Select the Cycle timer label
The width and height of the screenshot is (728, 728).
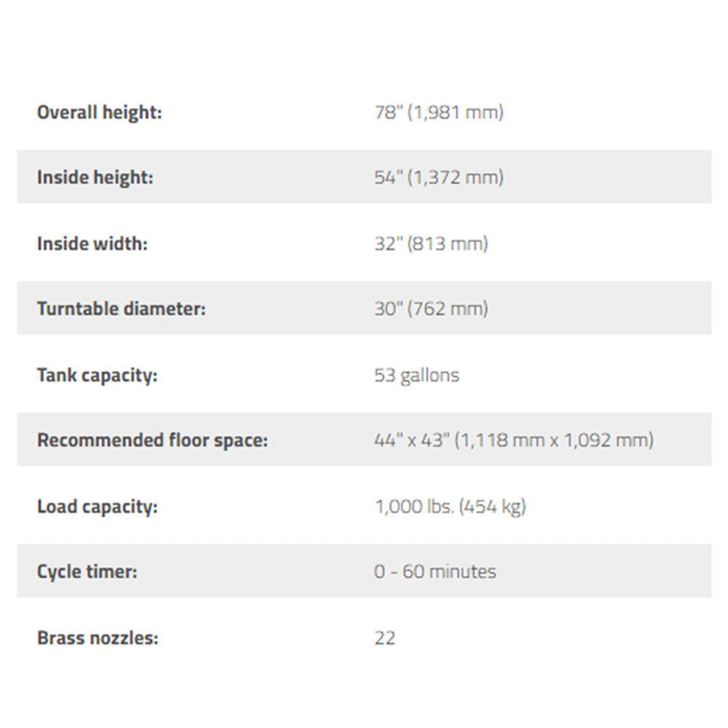point(87,572)
